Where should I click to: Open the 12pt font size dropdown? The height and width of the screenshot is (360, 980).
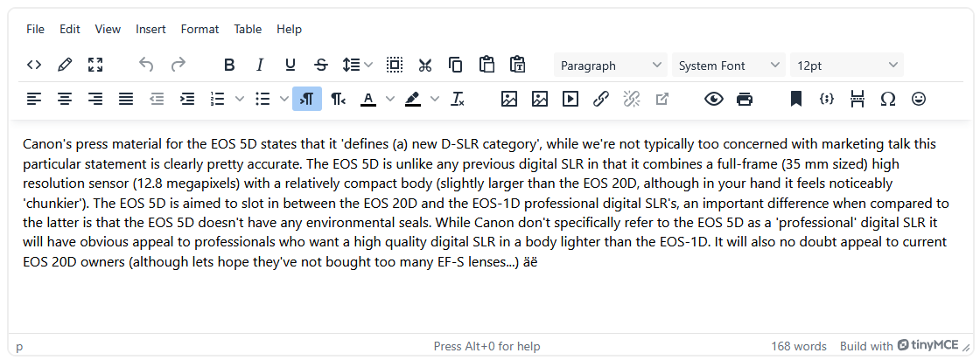click(x=846, y=66)
